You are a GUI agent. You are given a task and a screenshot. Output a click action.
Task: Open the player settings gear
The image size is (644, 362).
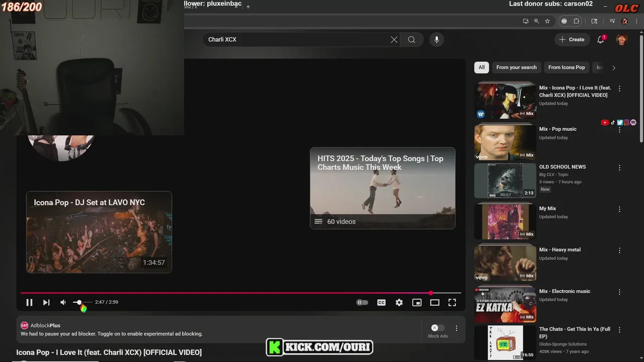click(x=399, y=302)
